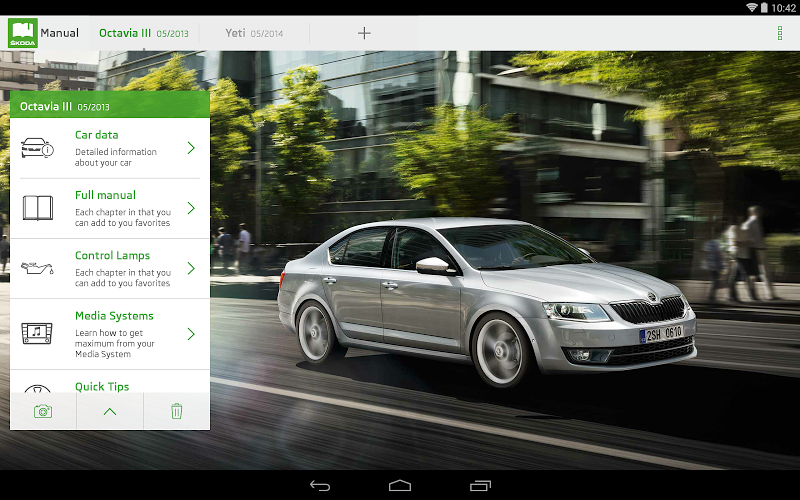The height and width of the screenshot is (500, 800).
Task: Tap the Android home navigation button
Action: 400,485
